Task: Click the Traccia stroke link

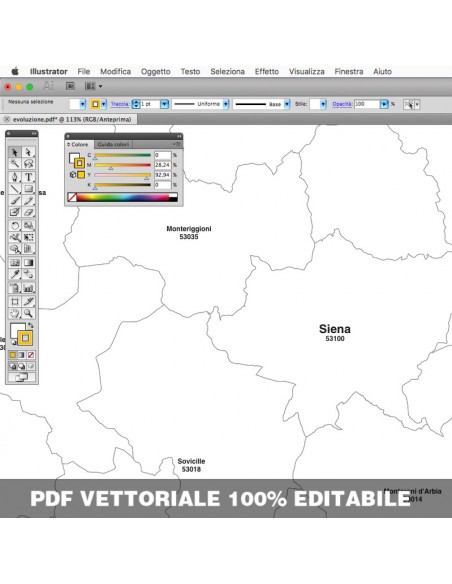Action: point(120,104)
